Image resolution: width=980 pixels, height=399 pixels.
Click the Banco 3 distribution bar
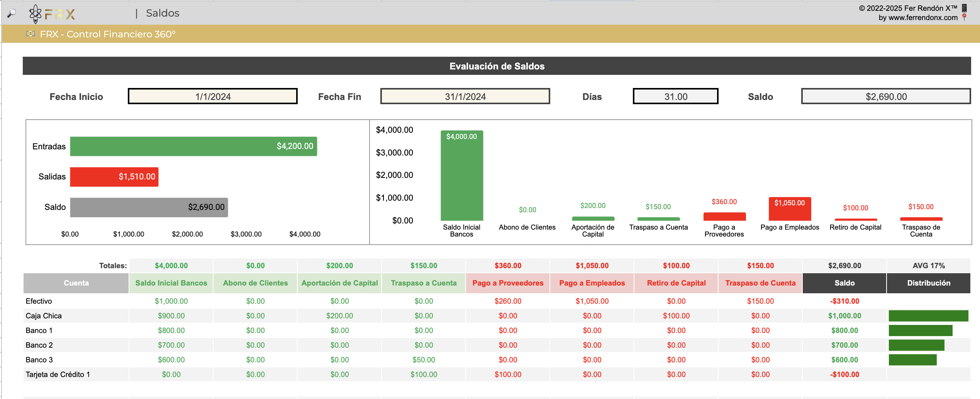[x=912, y=360]
